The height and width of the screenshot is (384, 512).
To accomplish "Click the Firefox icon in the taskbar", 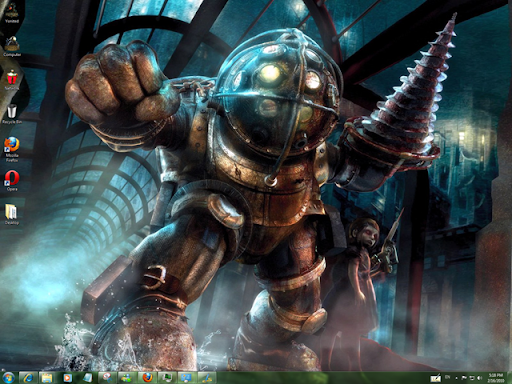I will pos(147,378).
